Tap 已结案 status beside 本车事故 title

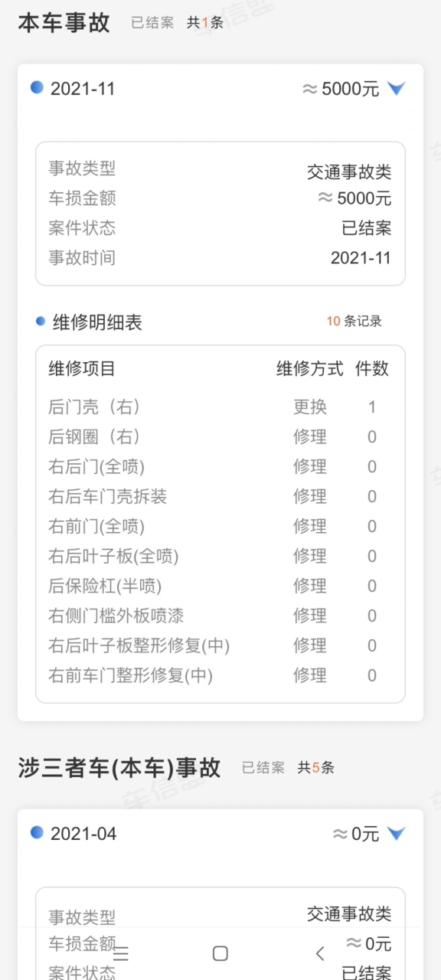pos(152,23)
